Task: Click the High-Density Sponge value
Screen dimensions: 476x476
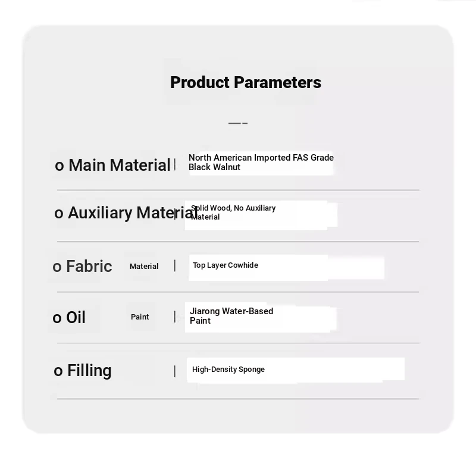Action: pos(228,369)
